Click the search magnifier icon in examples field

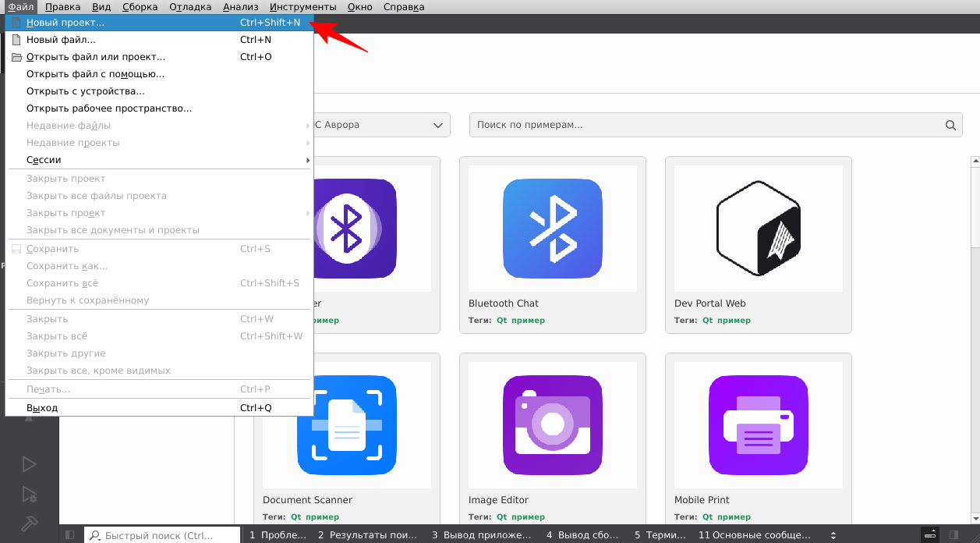tap(950, 125)
